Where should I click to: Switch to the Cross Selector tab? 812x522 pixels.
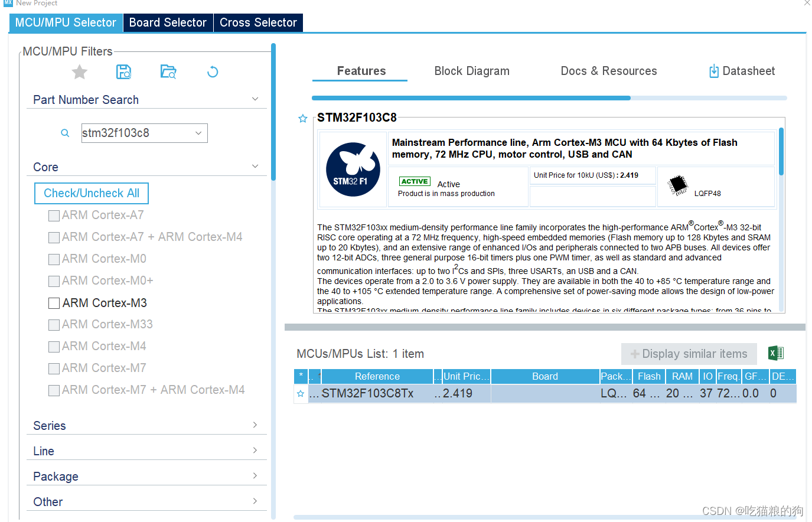click(258, 22)
